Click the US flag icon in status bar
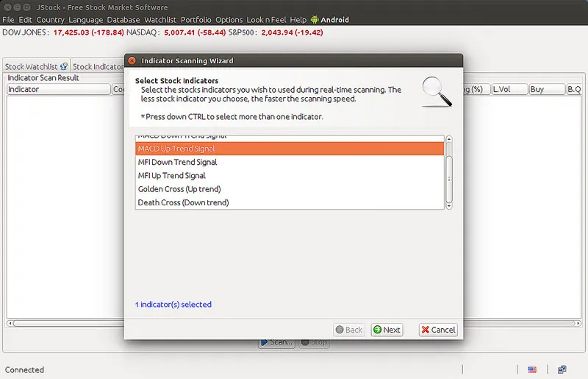588x379 pixels. click(532, 369)
